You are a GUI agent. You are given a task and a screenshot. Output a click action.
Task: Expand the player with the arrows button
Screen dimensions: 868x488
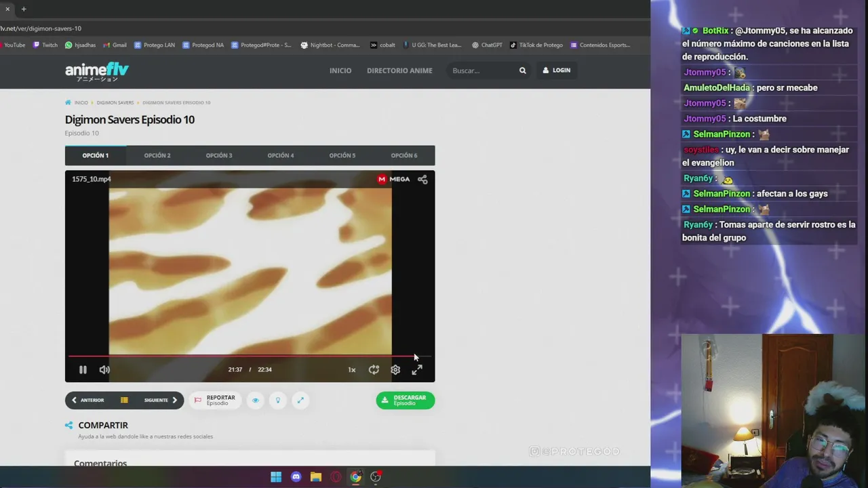300,400
